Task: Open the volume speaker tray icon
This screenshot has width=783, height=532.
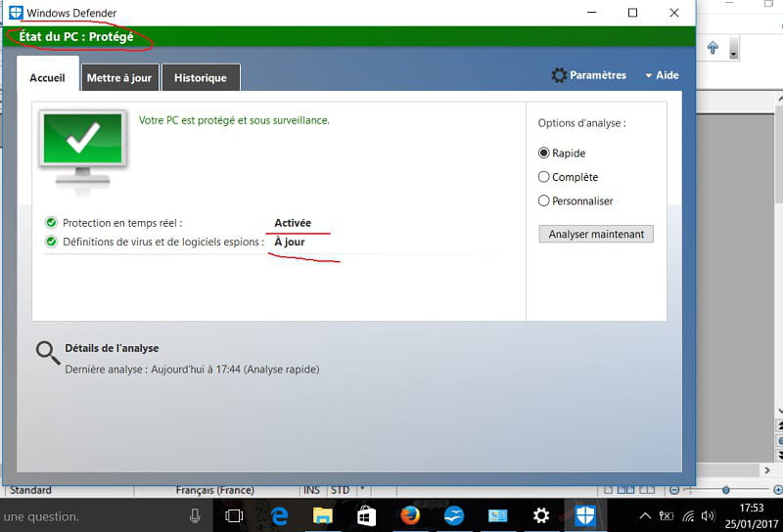Action: click(708, 516)
